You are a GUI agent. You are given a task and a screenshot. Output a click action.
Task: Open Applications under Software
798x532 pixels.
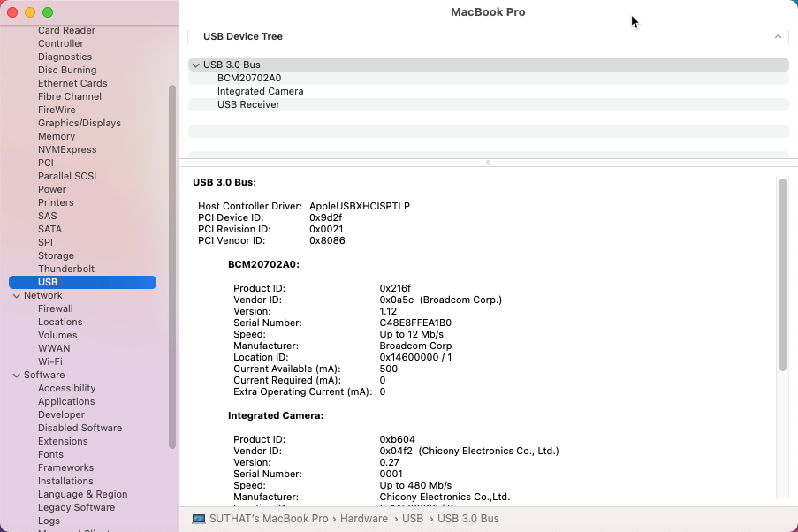pos(66,401)
